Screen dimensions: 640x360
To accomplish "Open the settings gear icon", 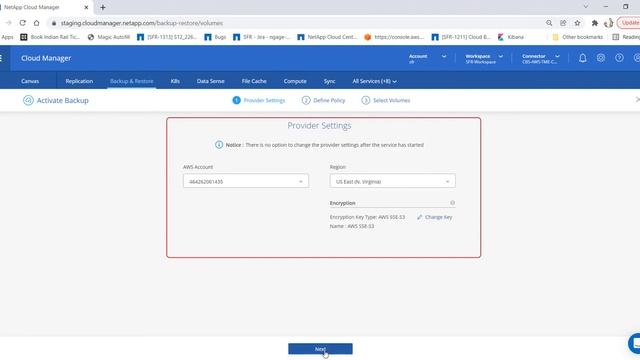I will click(x=601, y=58).
